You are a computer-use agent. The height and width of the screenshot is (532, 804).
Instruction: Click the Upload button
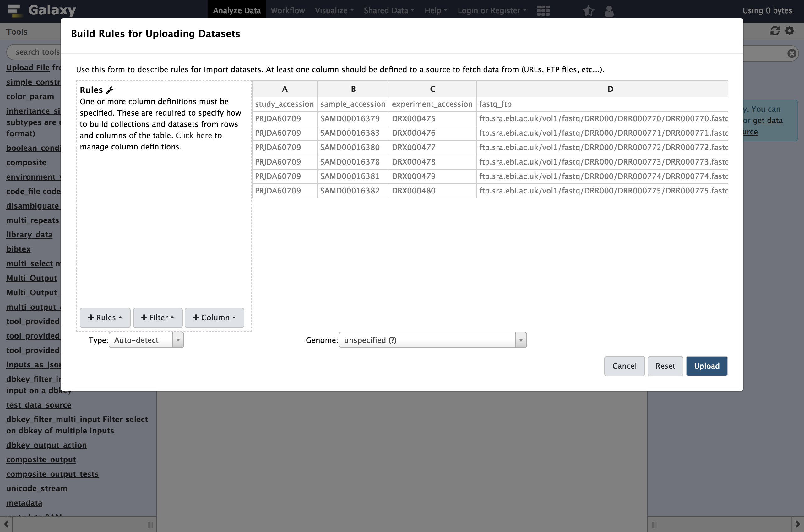click(x=707, y=365)
